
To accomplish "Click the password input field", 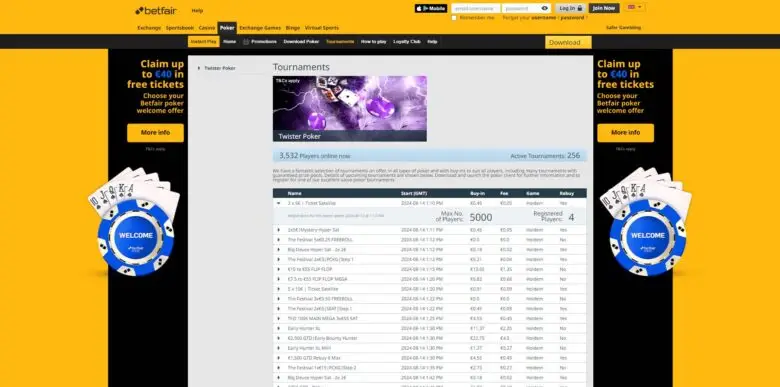I will point(521,8).
